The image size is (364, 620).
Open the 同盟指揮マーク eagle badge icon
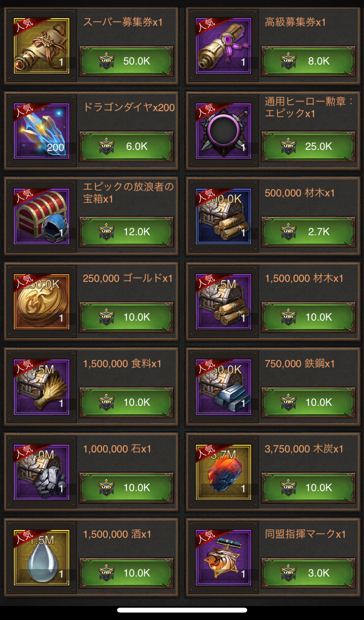tap(223, 558)
